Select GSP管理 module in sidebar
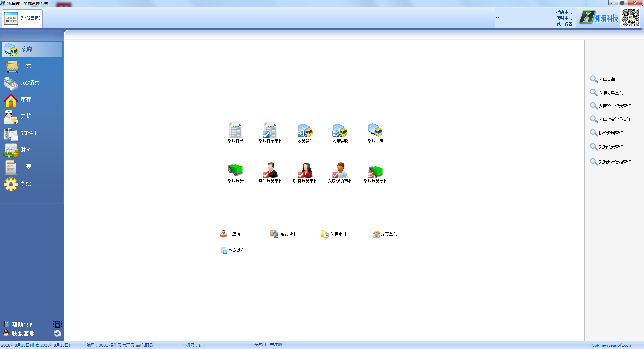644x349 pixels. click(32, 133)
